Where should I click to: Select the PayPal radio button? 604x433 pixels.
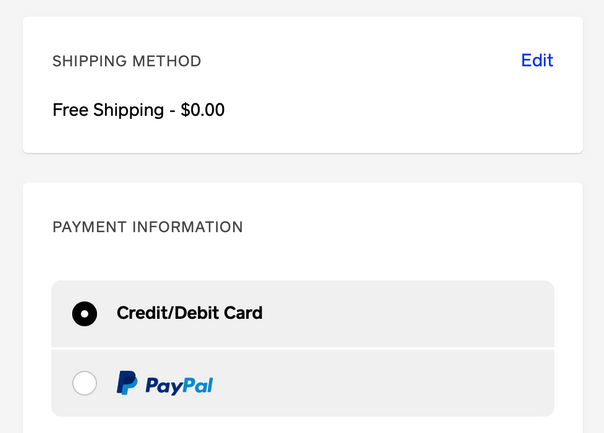pos(84,383)
